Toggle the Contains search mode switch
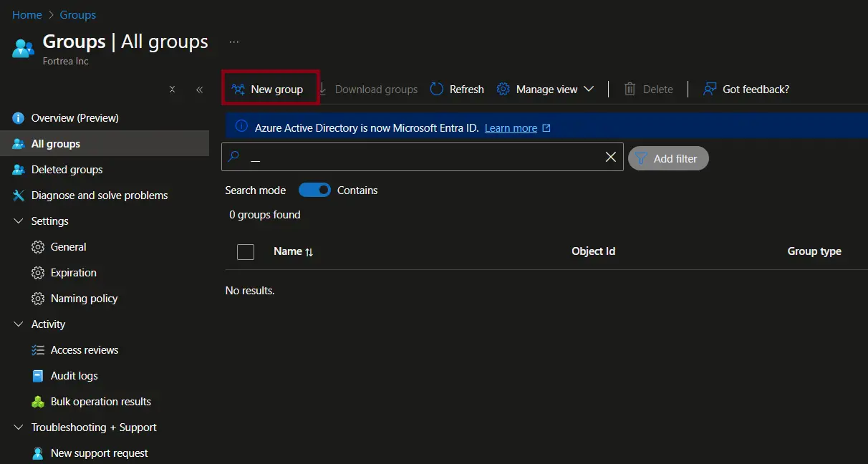The height and width of the screenshot is (464, 868). 314,190
